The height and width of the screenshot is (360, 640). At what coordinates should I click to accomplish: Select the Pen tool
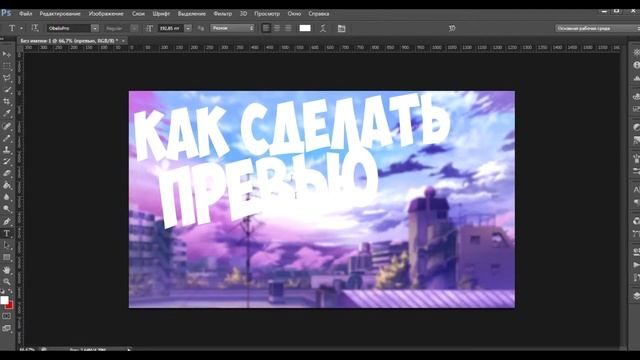click(x=7, y=222)
